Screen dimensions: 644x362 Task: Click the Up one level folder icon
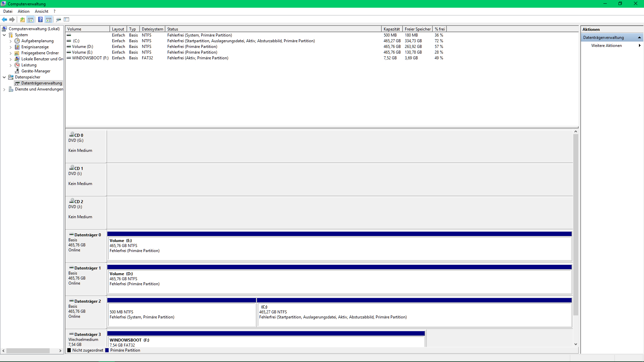[22, 19]
